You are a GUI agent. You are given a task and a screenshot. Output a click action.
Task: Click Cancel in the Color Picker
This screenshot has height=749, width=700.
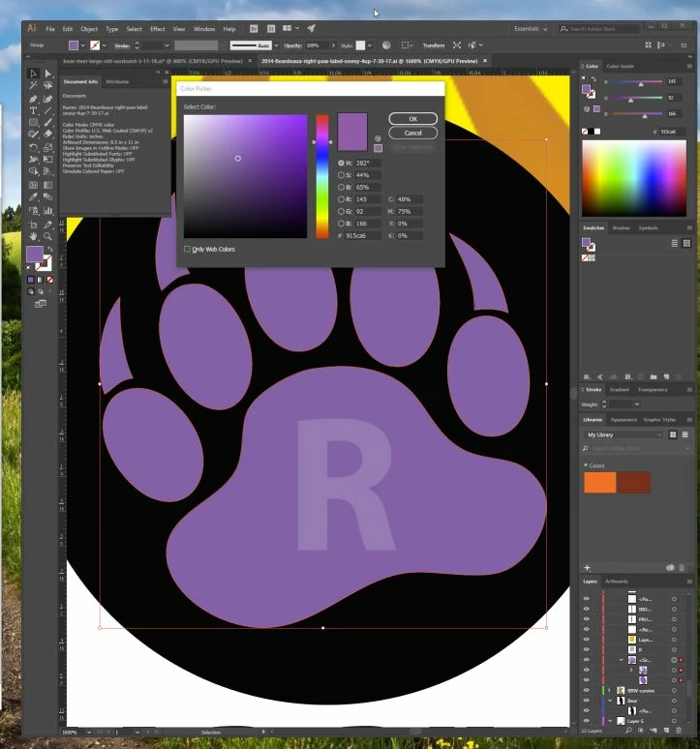coord(412,133)
